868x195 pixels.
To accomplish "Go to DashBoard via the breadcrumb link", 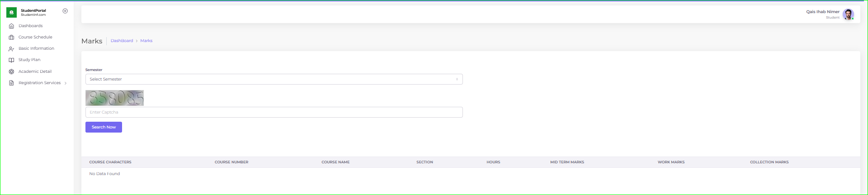I will tap(122, 41).
